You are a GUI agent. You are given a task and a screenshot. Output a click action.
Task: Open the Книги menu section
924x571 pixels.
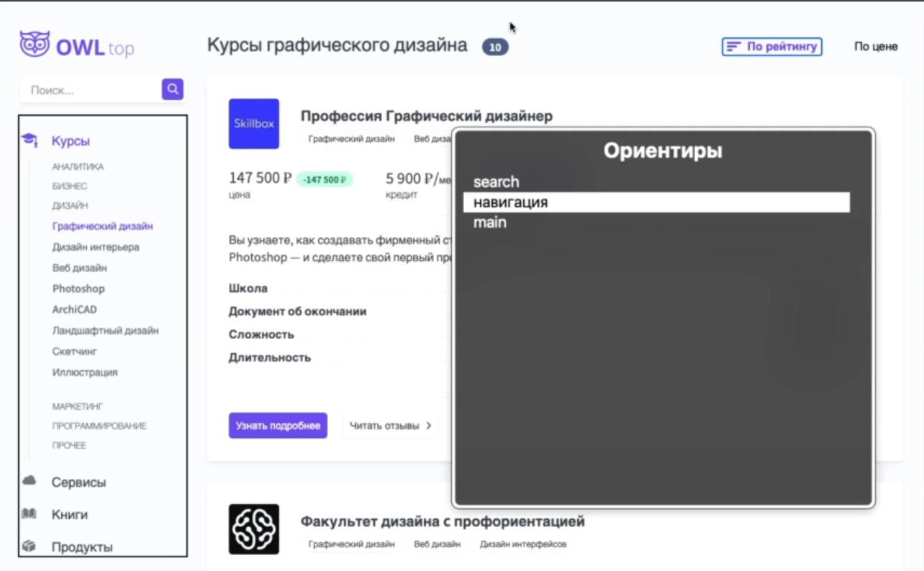point(69,515)
